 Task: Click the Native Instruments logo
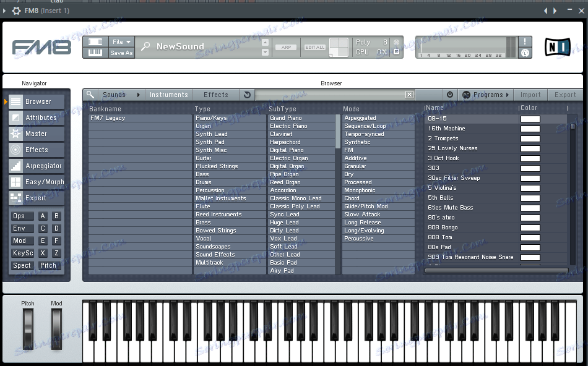tap(557, 47)
